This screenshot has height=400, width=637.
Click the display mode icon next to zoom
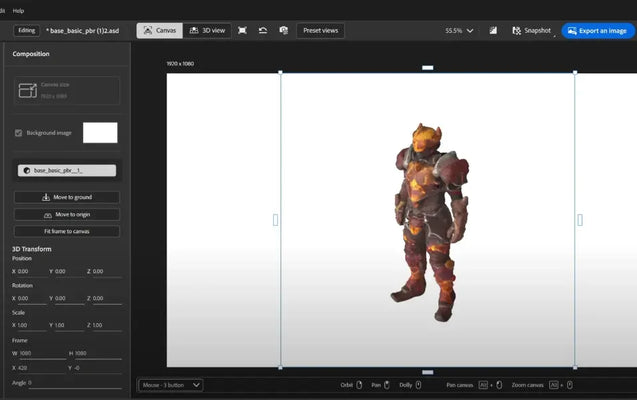coord(491,31)
